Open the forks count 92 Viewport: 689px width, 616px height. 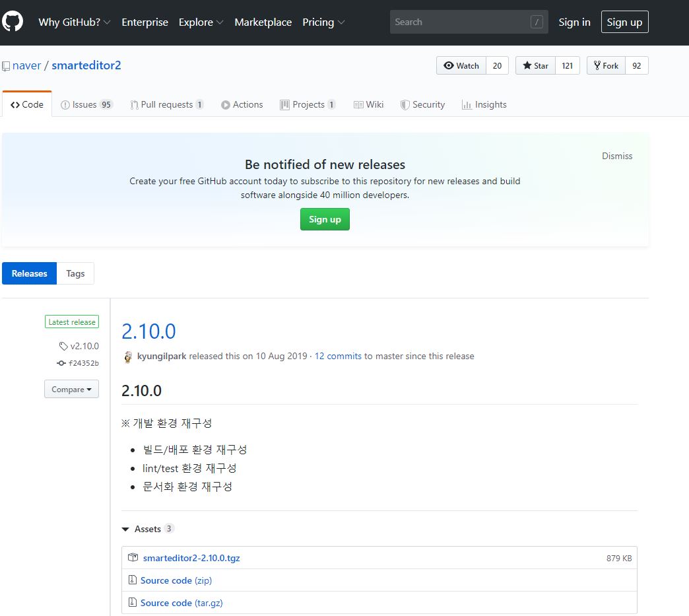[x=637, y=65]
